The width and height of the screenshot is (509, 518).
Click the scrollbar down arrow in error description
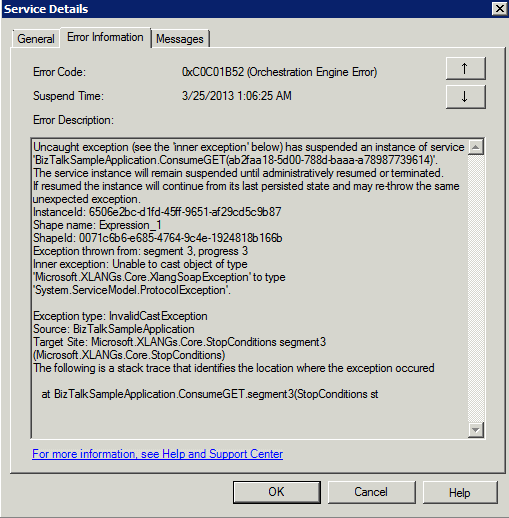(476, 430)
